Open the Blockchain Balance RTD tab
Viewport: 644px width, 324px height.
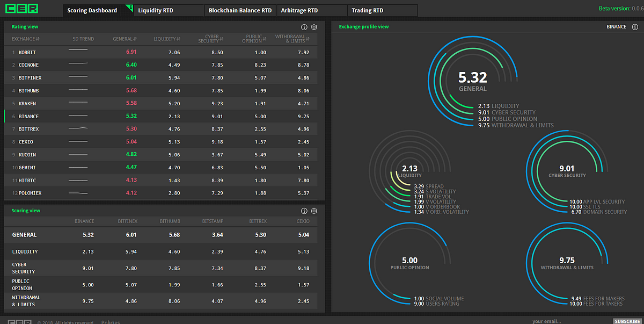[240, 10]
